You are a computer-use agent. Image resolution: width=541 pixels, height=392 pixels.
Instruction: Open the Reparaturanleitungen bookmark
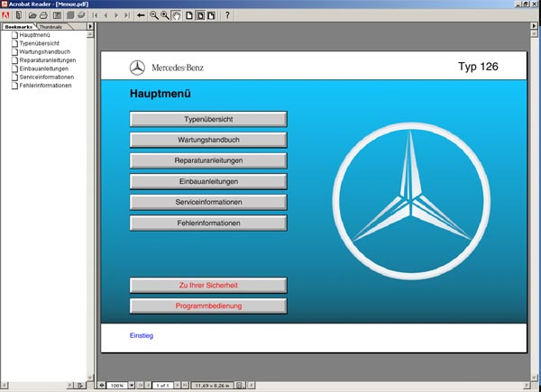pyautogui.click(x=47, y=60)
